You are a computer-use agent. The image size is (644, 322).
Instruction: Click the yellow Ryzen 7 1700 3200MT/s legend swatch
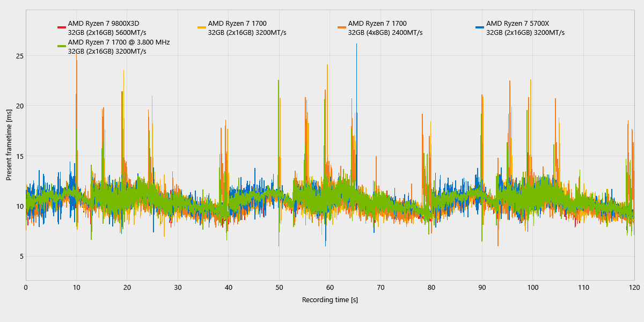pyautogui.click(x=202, y=27)
